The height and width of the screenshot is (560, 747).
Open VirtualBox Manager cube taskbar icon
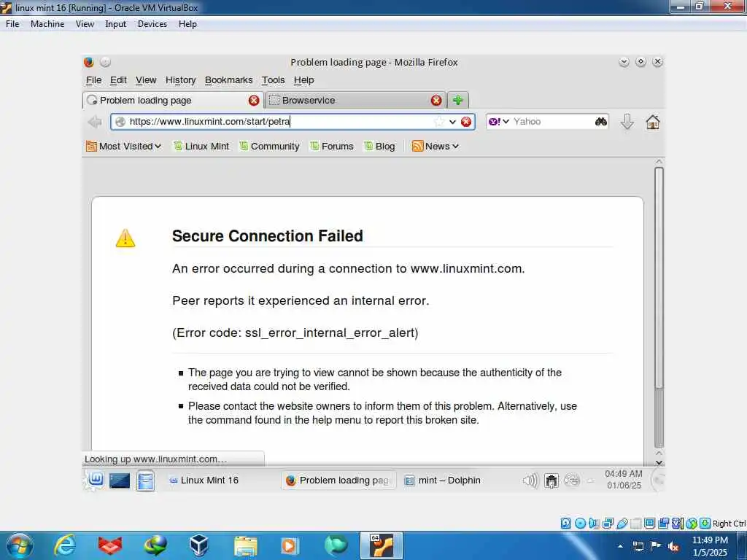click(198, 545)
